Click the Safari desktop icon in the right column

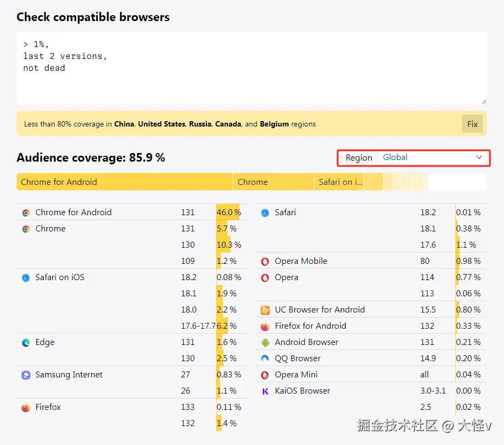265,212
